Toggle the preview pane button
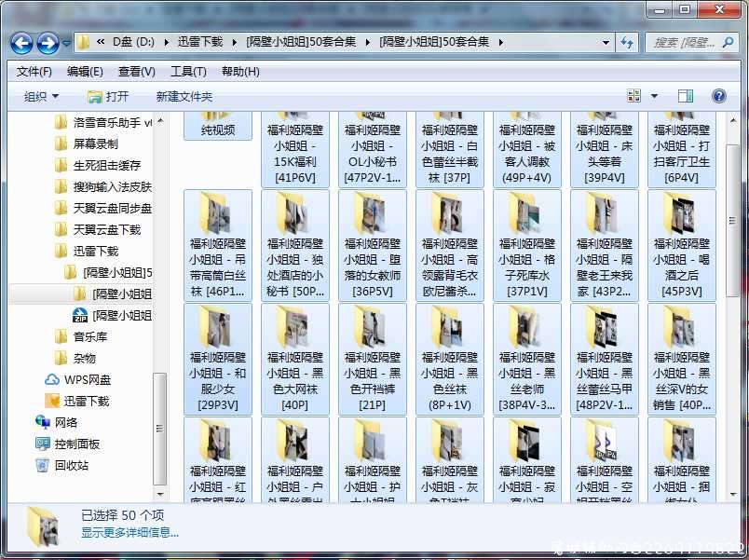Screen dimensions: 749x560 pyautogui.click(x=686, y=96)
